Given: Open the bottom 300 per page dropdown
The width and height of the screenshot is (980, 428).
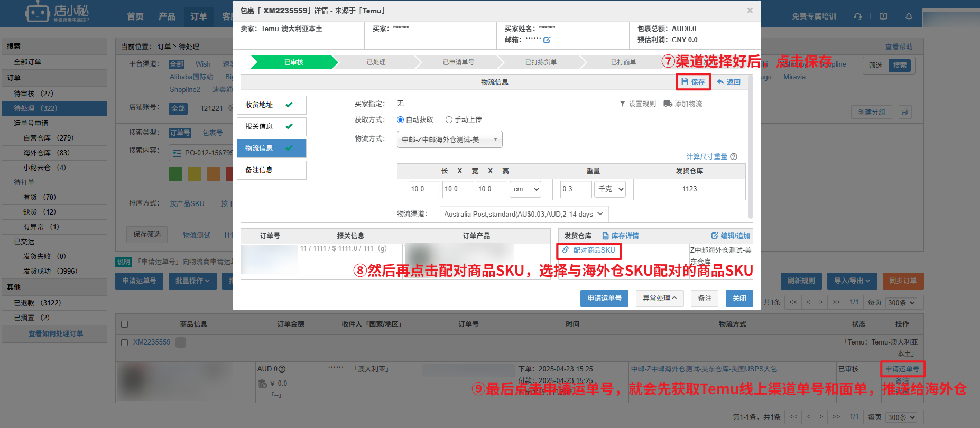Looking at the screenshot, I should point(902,417).
